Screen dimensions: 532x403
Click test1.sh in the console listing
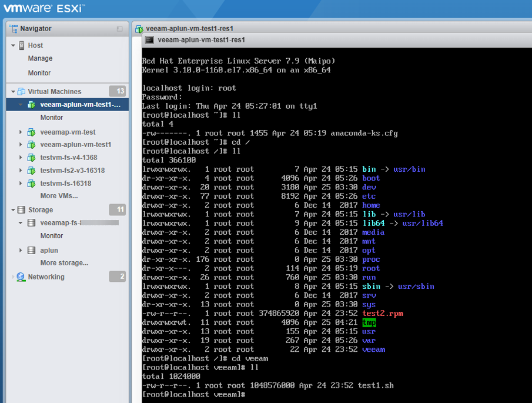376,385
